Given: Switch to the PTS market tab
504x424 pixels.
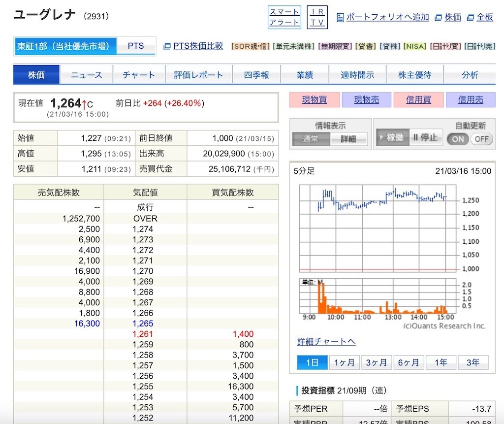Looking at the screenshot, I should click(x=136, y=46).
